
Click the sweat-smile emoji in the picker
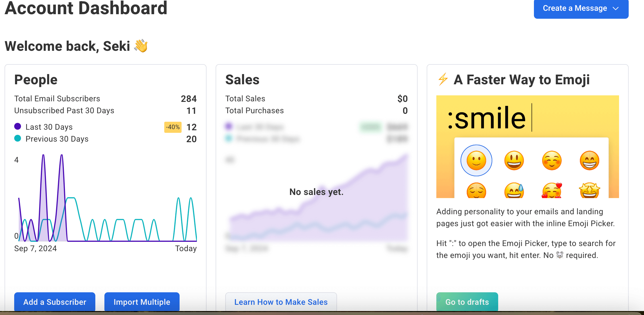514,191
